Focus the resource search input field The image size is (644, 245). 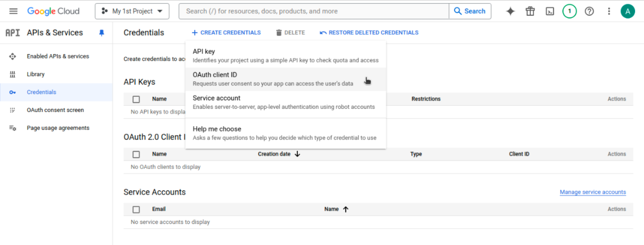click(314, 11)
